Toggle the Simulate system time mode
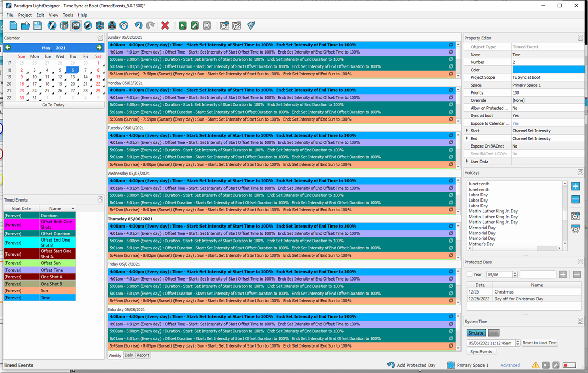588x373 pixels. pos(475,333)
